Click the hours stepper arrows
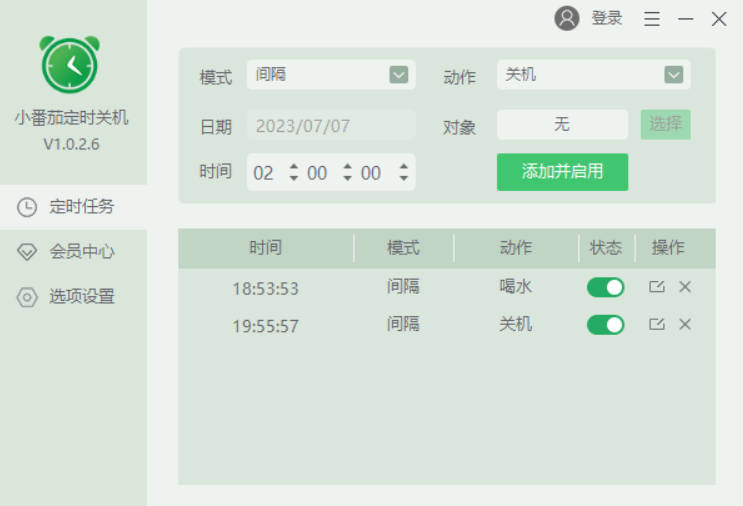This screenshot has width=743, height=506. pyautogui.click(x=294, y=172)
